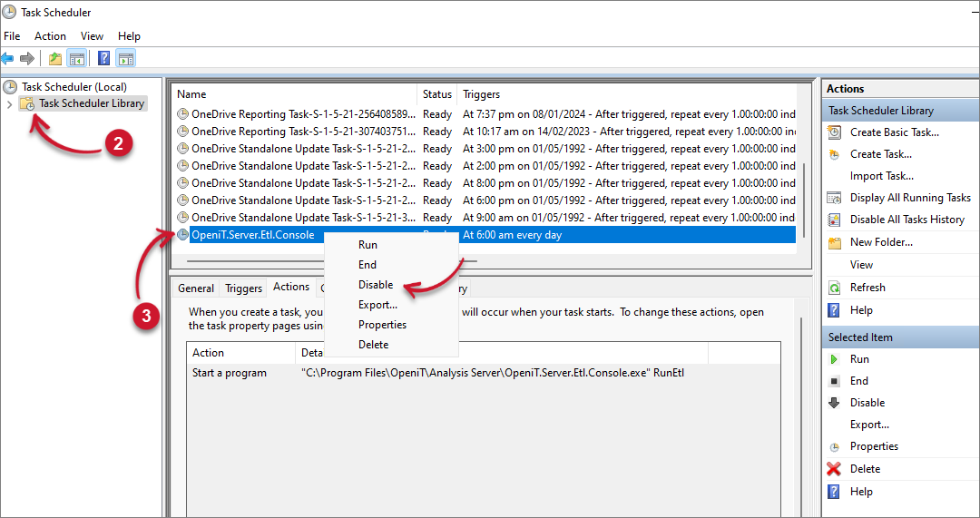This screenshot has width=980, height=518.
Task: Click the red X Delete icon
Action: 834,469
